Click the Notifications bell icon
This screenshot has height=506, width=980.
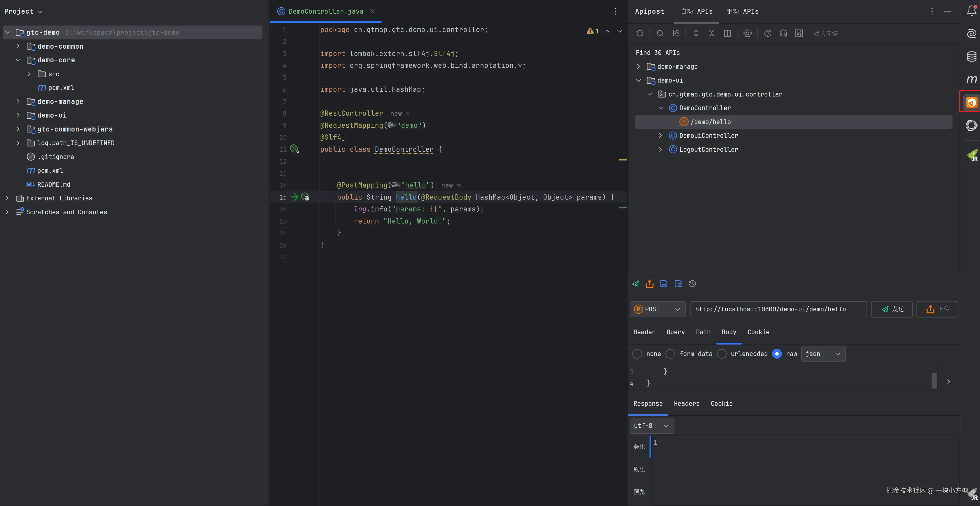(x=971, y=11)
